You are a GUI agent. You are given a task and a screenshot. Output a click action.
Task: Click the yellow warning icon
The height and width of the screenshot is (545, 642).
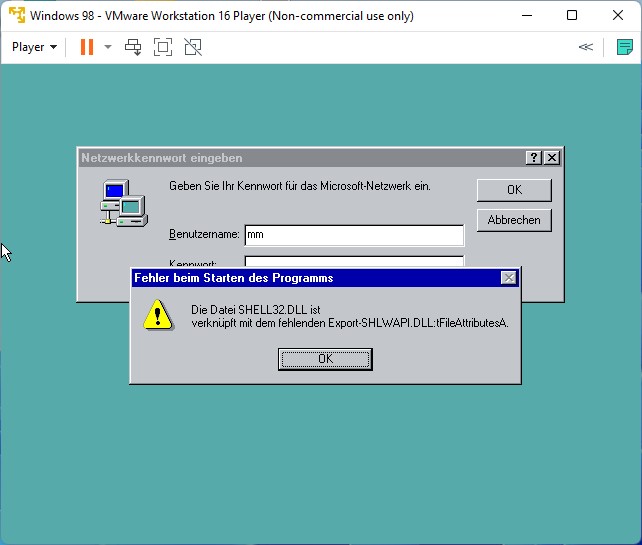click(158, 315)
